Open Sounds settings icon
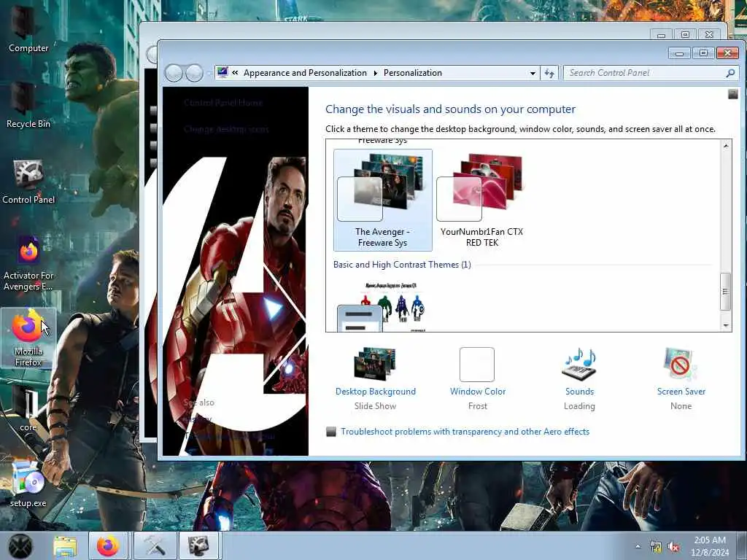The image size is (747, 560). click(579, 365)
